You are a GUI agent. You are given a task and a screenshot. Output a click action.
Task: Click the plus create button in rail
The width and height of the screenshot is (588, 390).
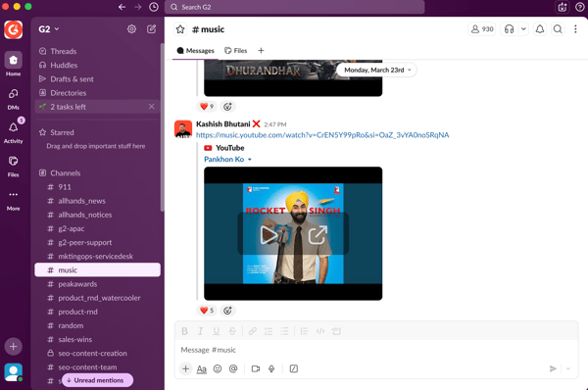coord(13,347)
